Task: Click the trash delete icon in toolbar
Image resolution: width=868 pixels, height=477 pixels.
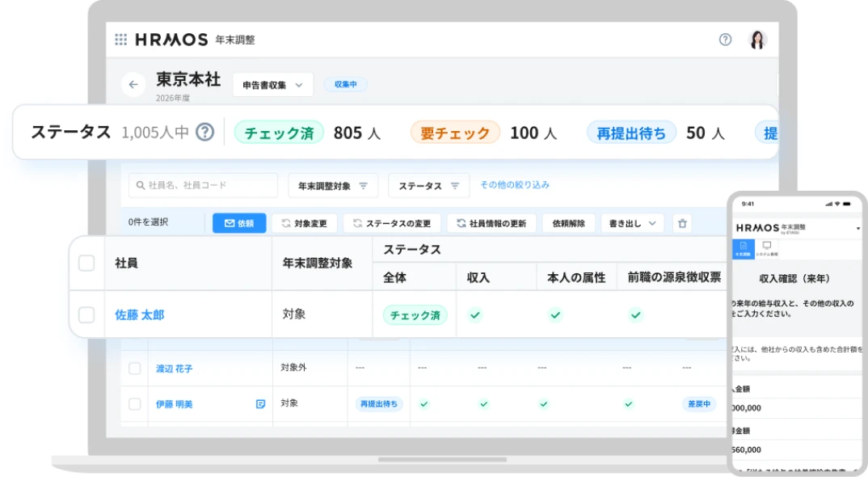Action: pos(682,223)
